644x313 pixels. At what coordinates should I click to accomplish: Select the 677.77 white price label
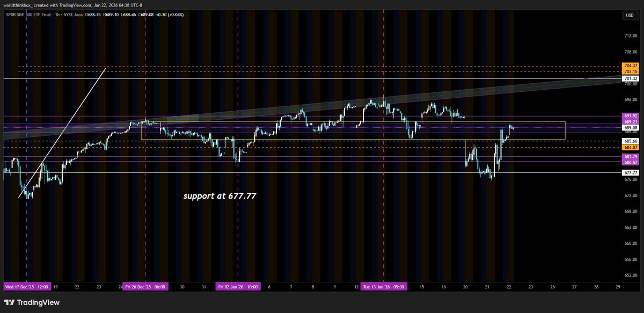click(x=630, y=172)
